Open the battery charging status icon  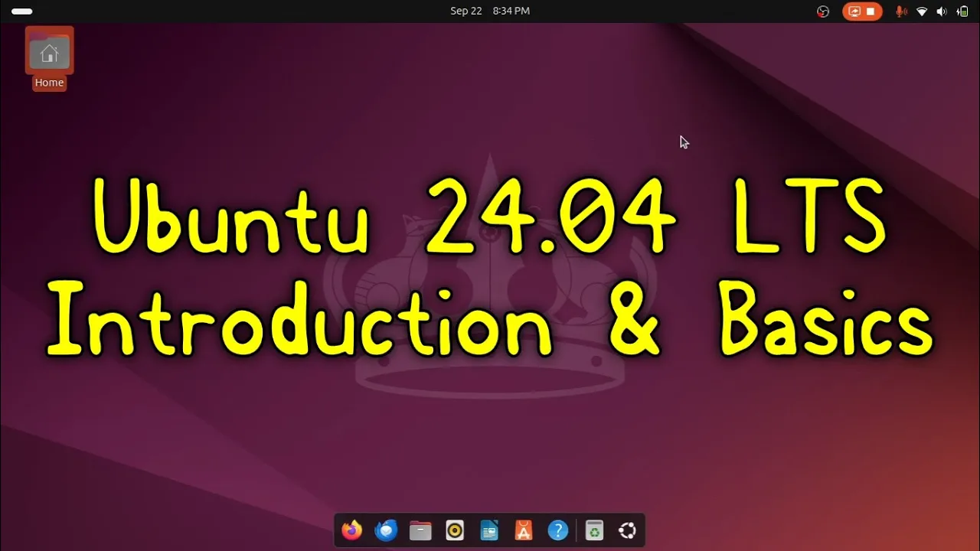coord(962,11)
